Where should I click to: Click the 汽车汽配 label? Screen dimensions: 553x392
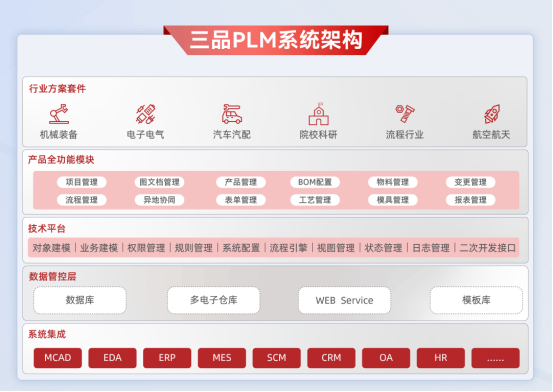232,134
